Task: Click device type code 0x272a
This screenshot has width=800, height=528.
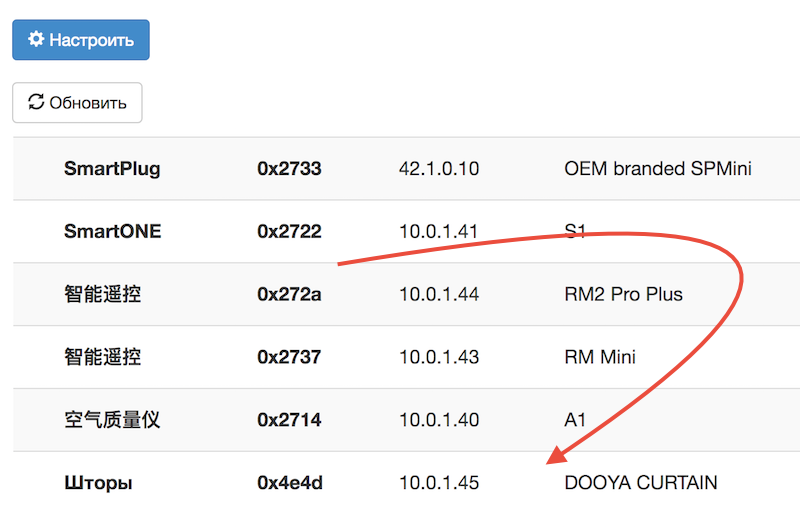Action: [289, 294]
